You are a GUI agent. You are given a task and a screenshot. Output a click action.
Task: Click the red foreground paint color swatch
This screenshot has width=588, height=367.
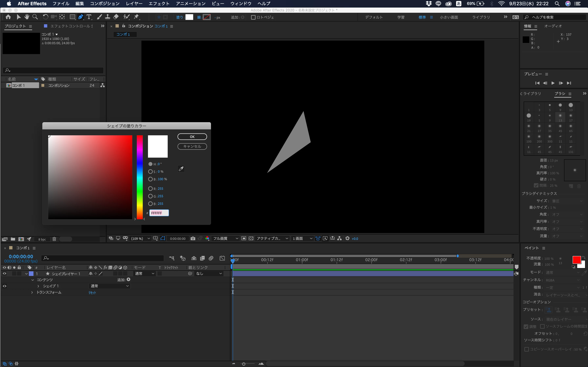point(576,260)
